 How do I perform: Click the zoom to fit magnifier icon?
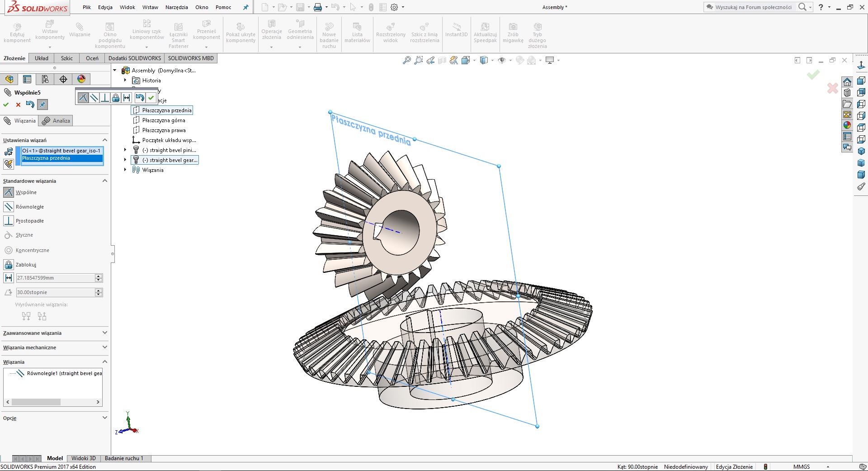(407, 60)
